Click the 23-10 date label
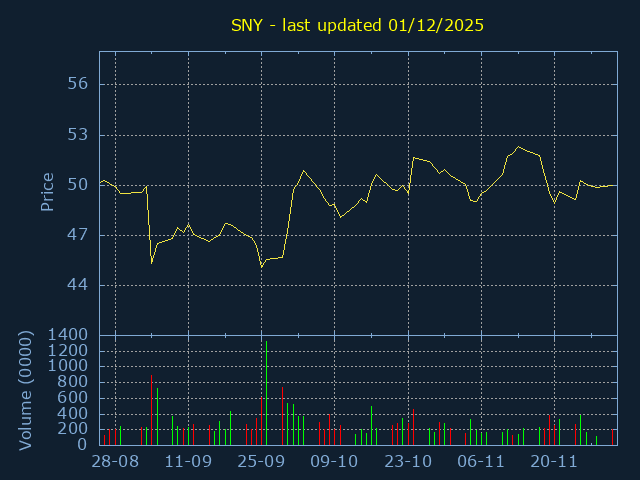640x480 pixels. (x=407, y=462)
